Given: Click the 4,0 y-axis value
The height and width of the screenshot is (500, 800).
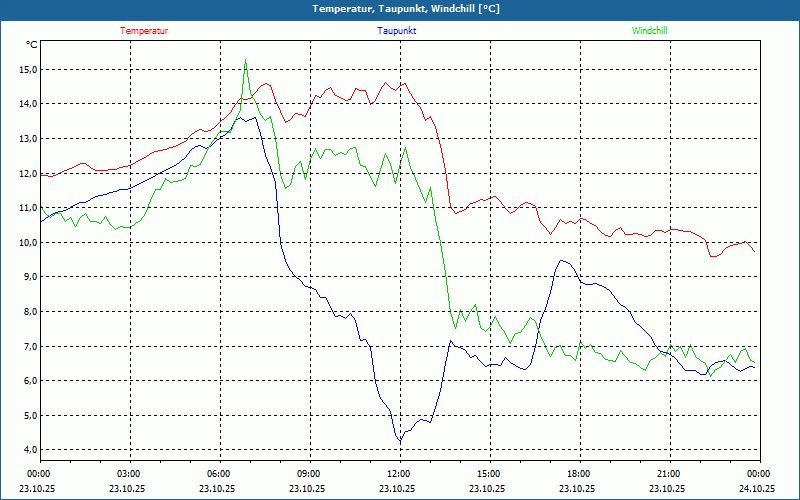Looking at the screenshot, I should click(29, 450).
